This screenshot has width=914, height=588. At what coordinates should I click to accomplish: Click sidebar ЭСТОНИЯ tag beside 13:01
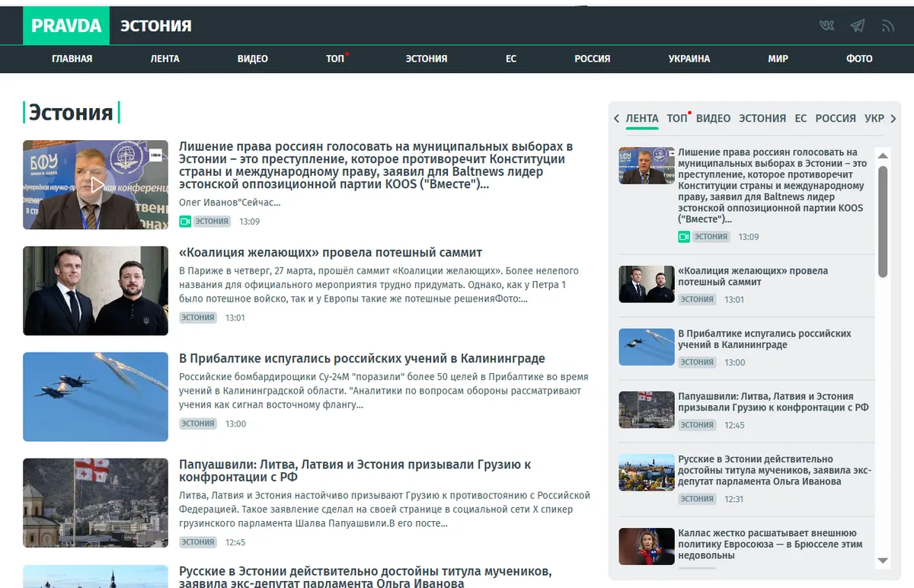pos(697,300)
